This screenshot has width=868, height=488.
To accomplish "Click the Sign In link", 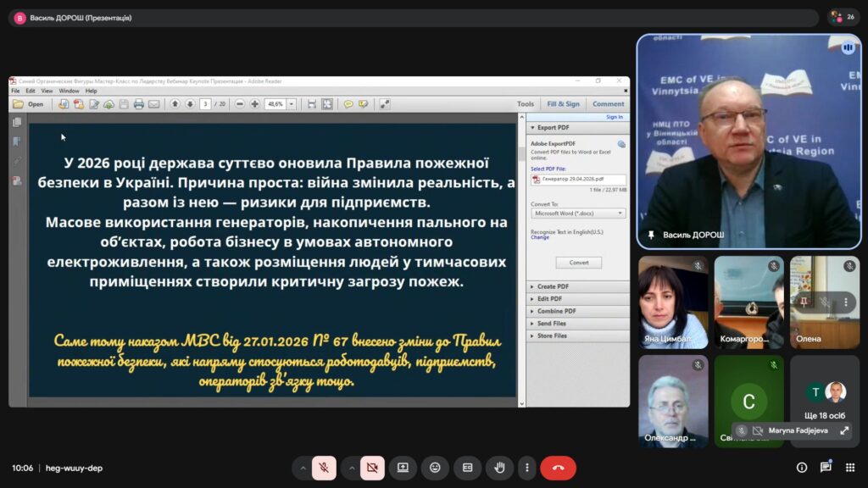I will 615,117.
